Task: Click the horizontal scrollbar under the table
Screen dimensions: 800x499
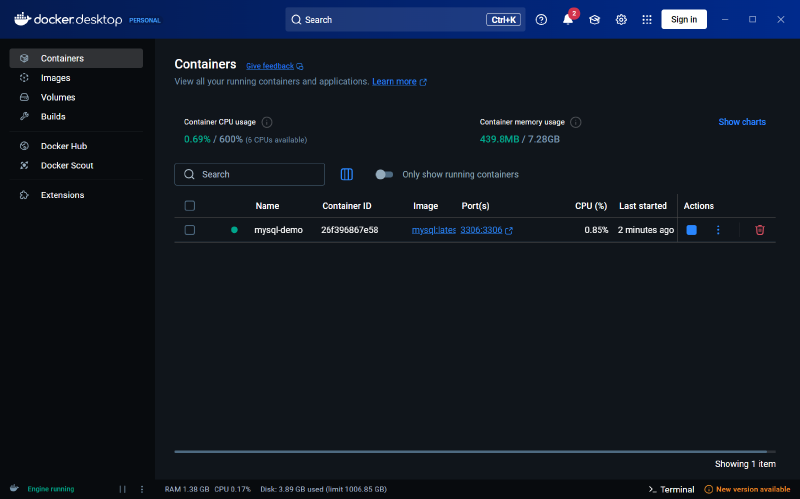Action: click(474, 452)
